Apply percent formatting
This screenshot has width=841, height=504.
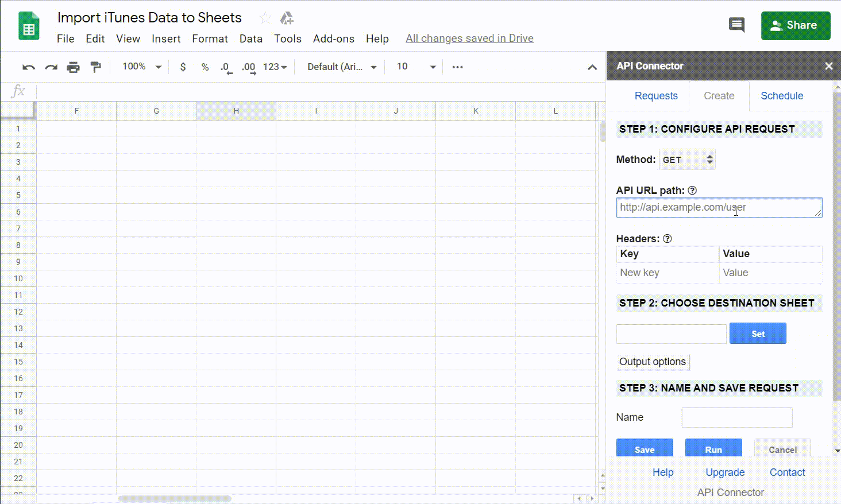[x=205, y=67]
